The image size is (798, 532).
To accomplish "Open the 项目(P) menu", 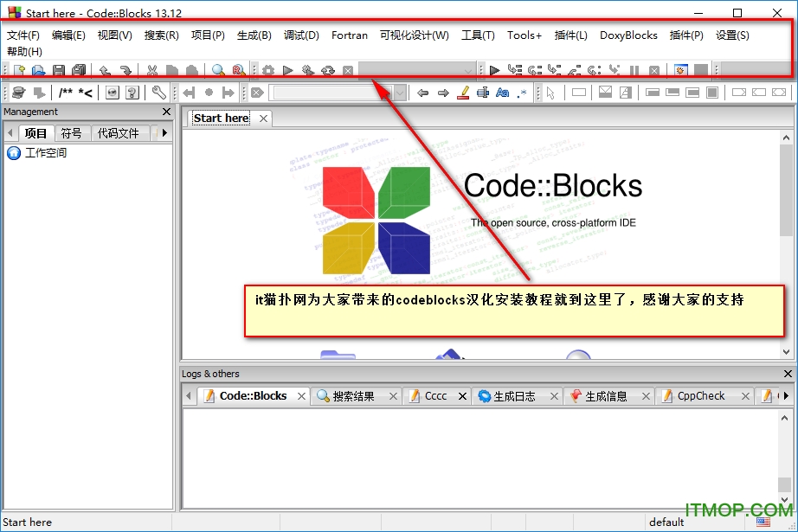I will tap(207, 35).
